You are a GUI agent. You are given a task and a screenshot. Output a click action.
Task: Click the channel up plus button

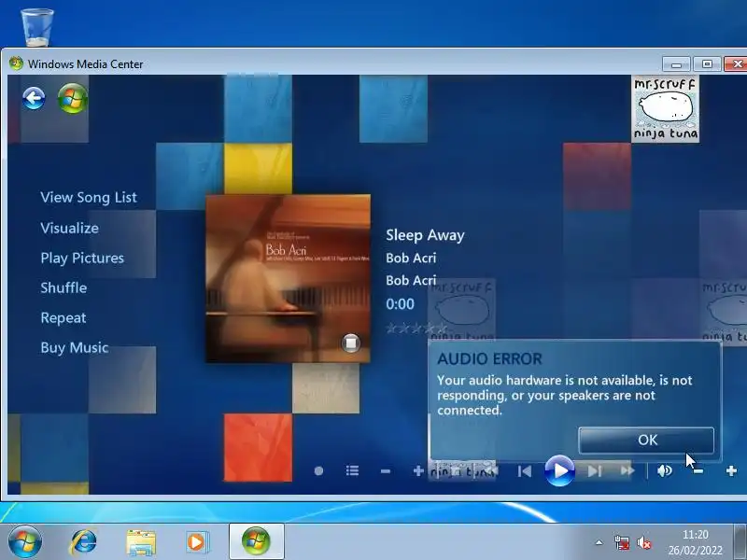pyautogui.click(x=418, y=471)
